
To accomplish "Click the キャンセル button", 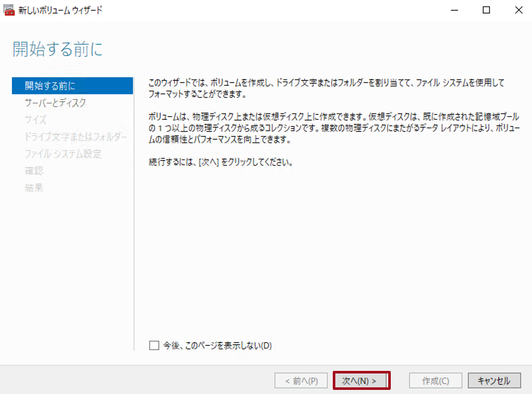I will (493, 380).
